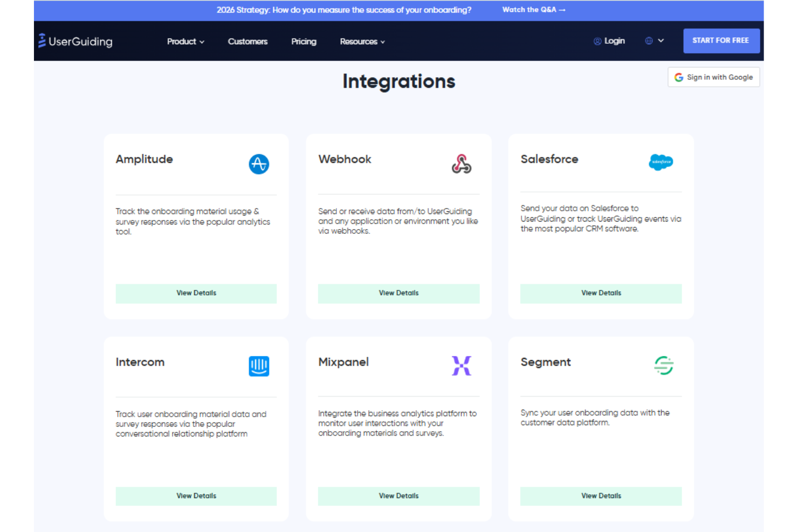Click the Mixpanel card title
This screenshot has width=798, height=532.
tap(343, 362)
